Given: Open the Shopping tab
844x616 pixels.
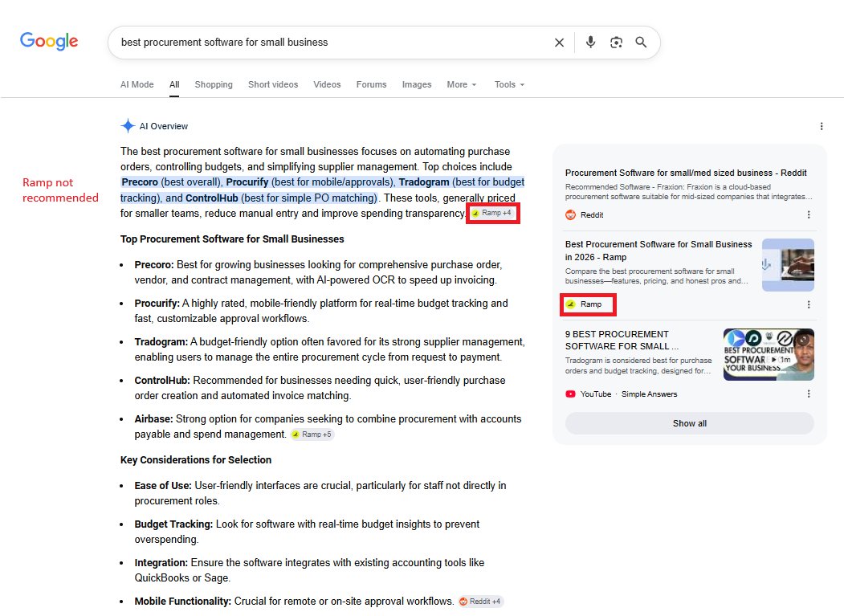Looking at the screenshot, I should (214, 84).
